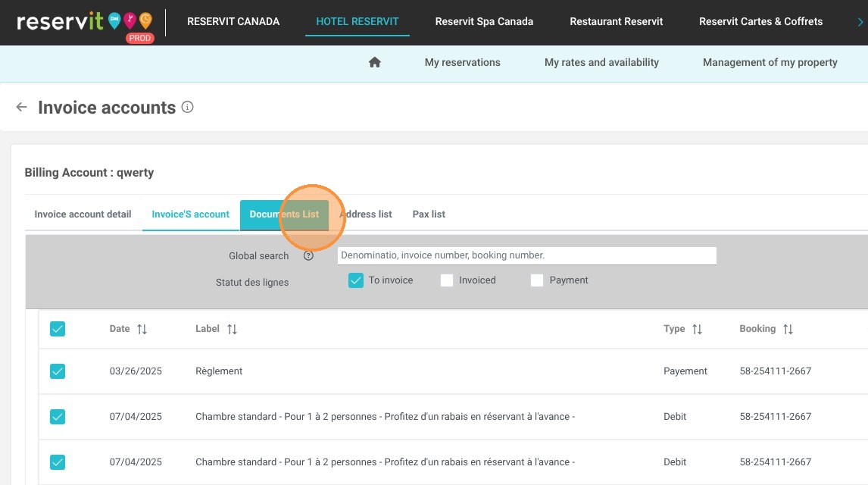
Task: Click the Reservit logo
Action: 84,22
